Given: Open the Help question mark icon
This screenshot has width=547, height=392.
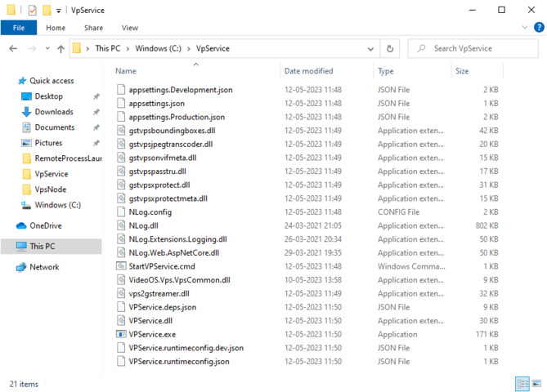Looking at the screenshot, I should [536, 28].
